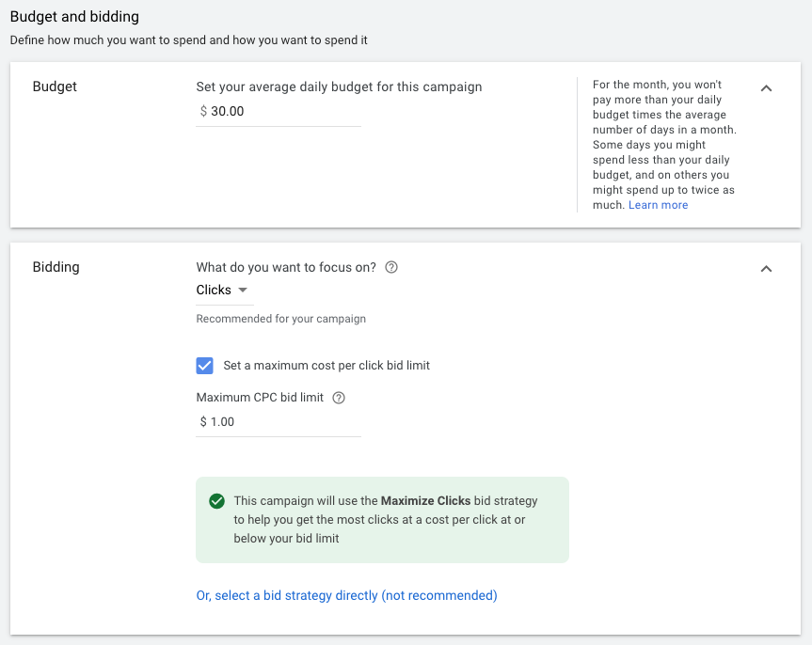812x645 pixels.
Task: Click the 'Budget and bidding' page heading
Action: click(74, 17)
